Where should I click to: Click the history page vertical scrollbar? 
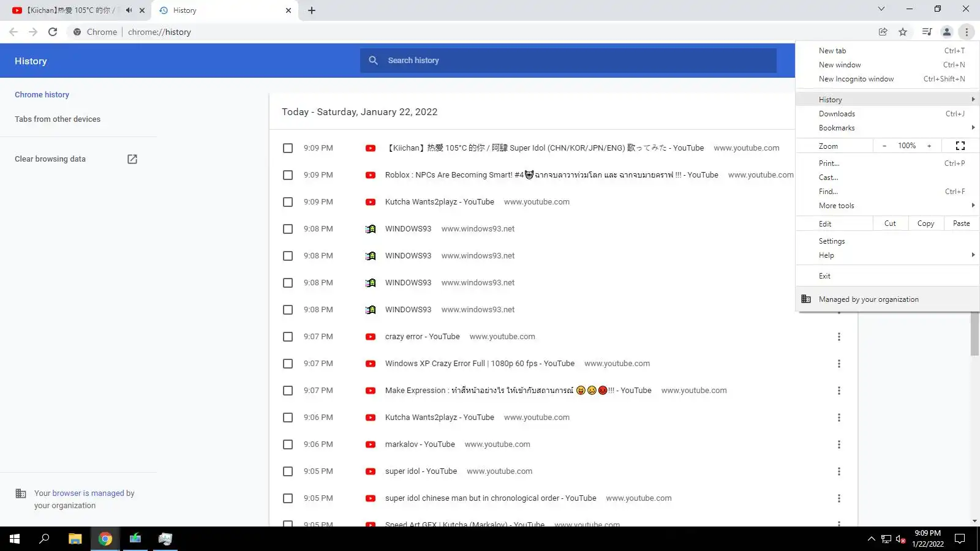(x=974, y=334)
